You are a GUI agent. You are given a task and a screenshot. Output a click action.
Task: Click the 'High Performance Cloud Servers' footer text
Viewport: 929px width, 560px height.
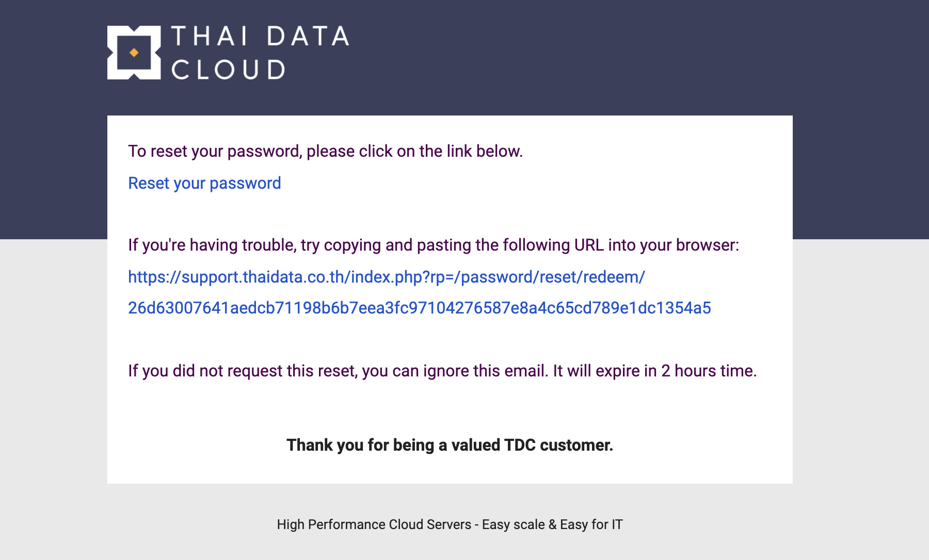(x=374, y=524)
